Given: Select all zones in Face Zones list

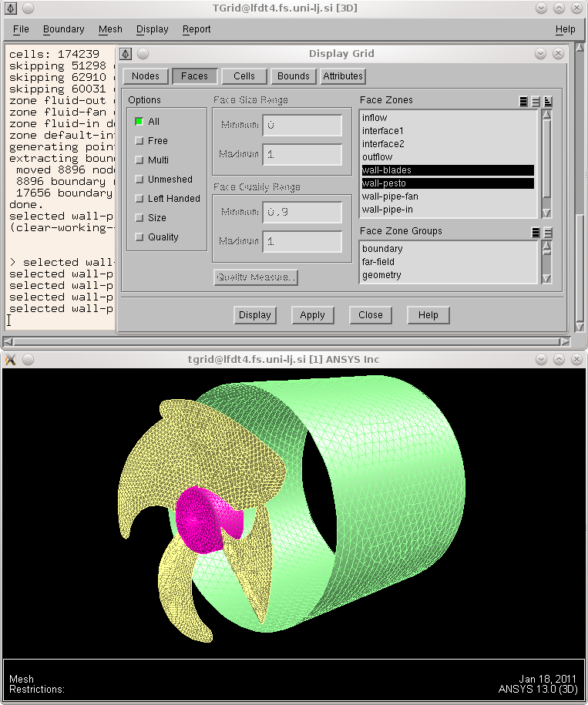Looking at the screenshot, I should click(523, 101).
